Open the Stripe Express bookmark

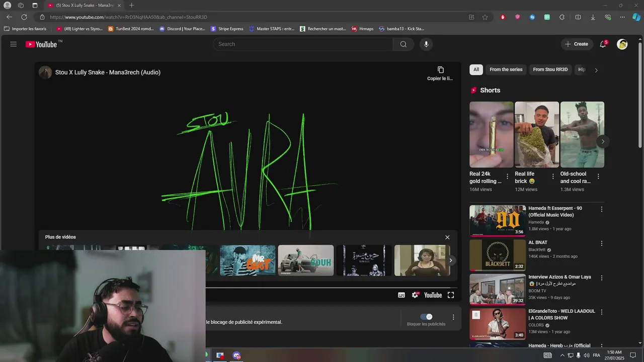point(227,29)
